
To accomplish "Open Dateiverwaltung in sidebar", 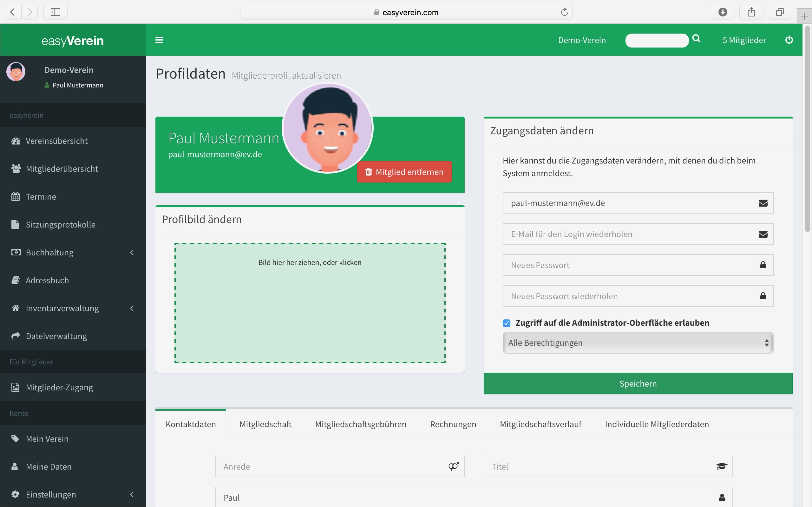I will point(56,336).
